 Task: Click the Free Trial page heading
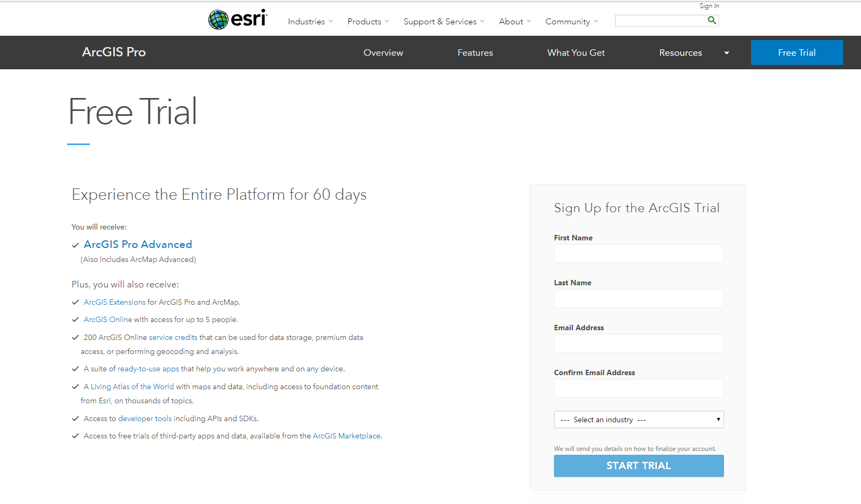click(133, 112)
